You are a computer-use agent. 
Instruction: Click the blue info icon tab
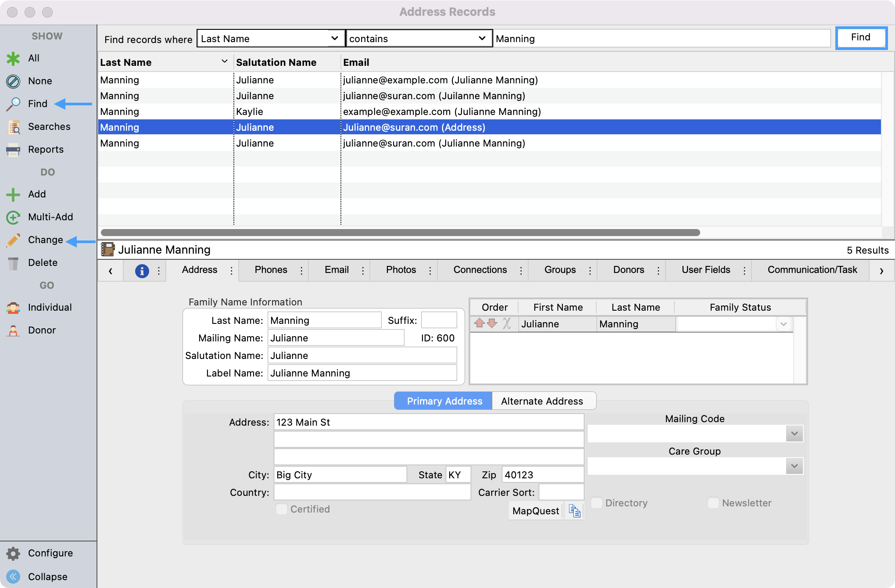tap(142, 271)
